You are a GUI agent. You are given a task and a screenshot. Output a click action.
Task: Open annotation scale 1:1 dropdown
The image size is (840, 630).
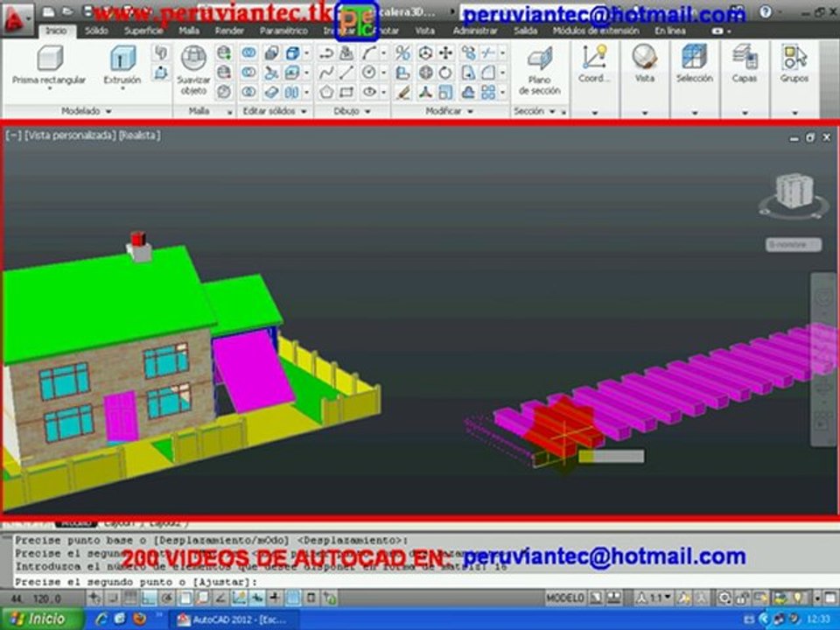coord(655,598)
